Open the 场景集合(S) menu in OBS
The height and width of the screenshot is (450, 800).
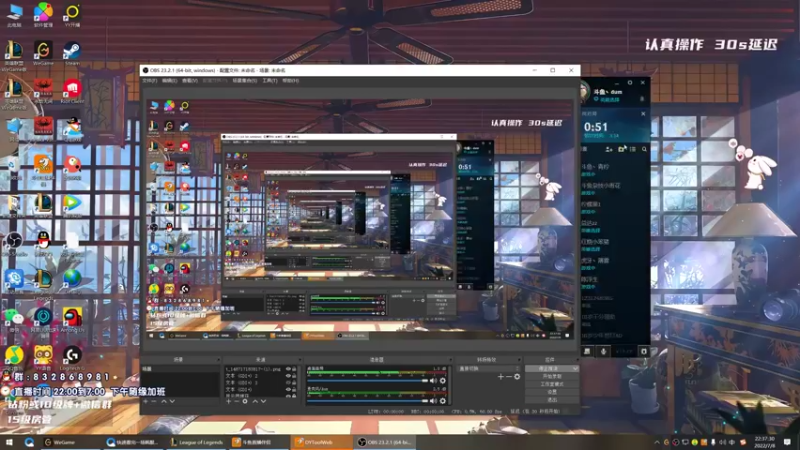245,81
